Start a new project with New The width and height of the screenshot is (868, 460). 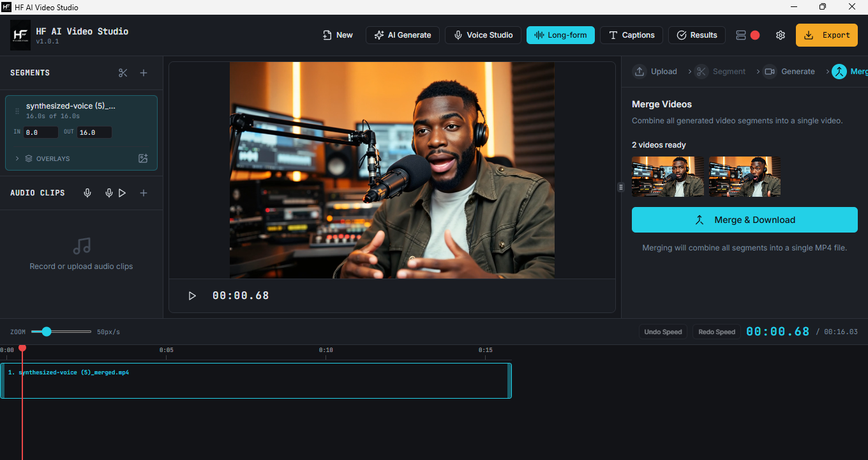coord(338,35)
